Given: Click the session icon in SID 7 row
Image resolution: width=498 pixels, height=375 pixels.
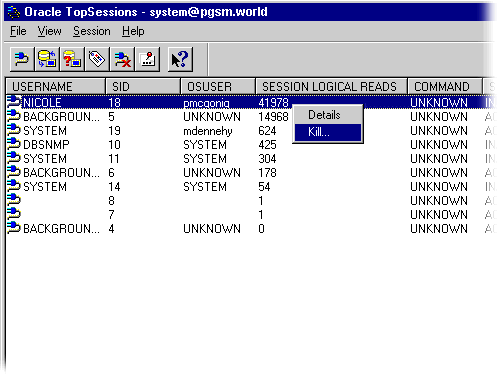Looking at the screenshot, I should point(14,214).
